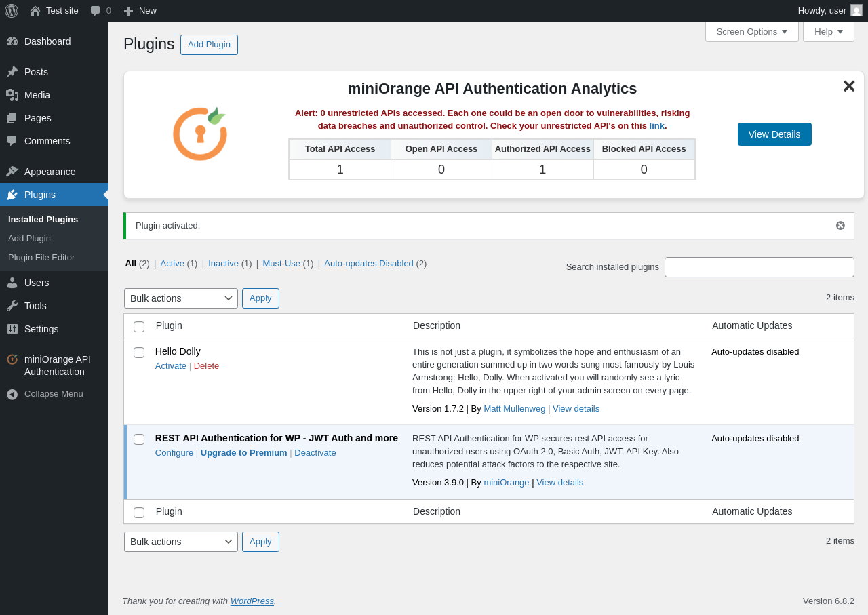This screenshot has width=868, height=615.
Task: Click top Apply button
Action: point(260,298)
